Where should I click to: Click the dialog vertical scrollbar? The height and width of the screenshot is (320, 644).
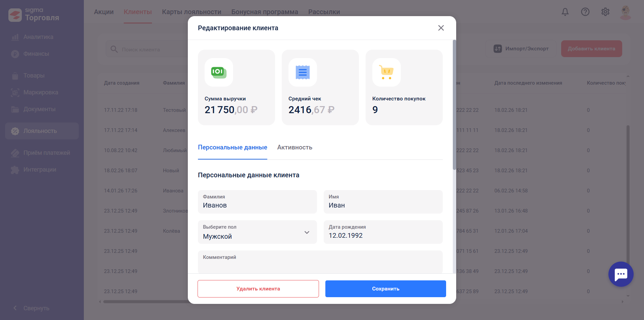pos(454,105)
